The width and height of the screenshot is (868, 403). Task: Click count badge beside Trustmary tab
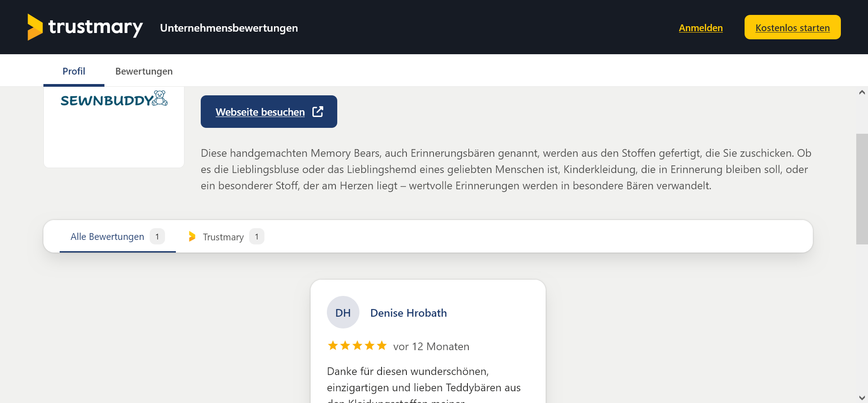257,236
